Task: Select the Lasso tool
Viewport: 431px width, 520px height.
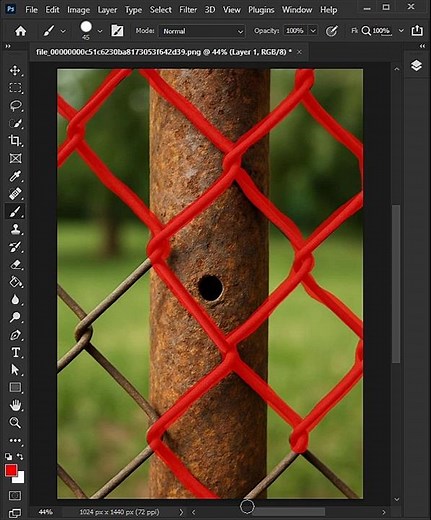Action: [x=15, y=106]
